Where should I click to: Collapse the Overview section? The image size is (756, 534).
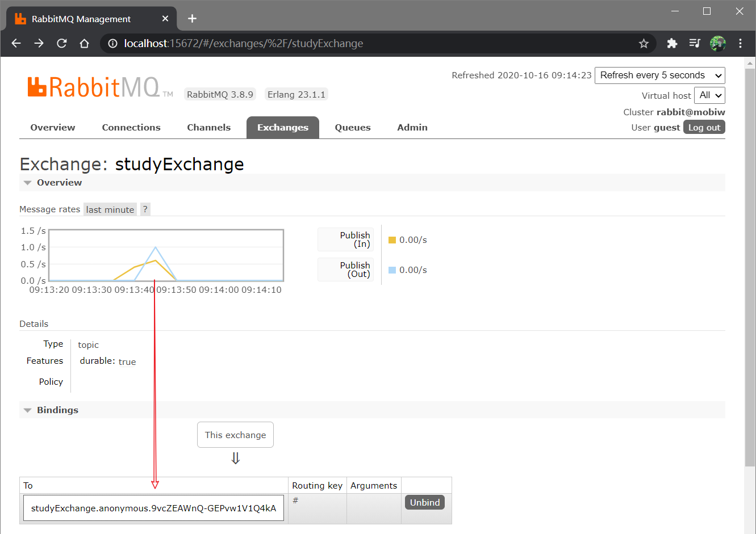[53, 183]
